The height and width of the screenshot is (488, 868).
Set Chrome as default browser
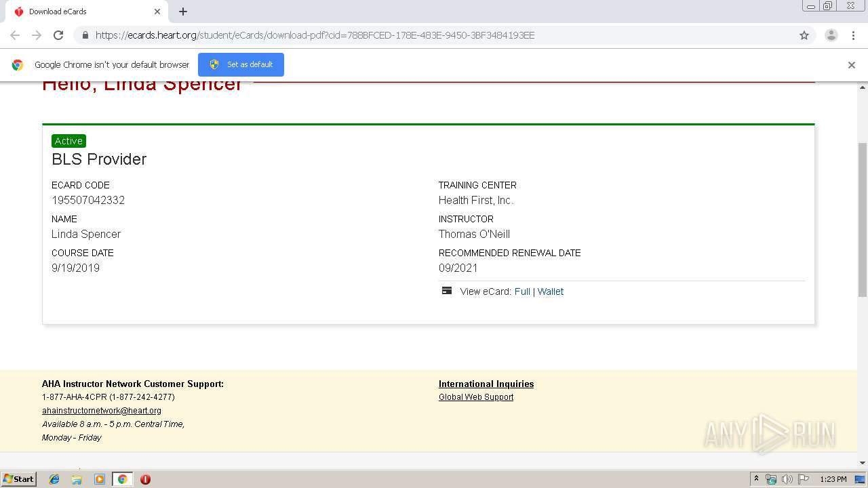coord(241,64)
